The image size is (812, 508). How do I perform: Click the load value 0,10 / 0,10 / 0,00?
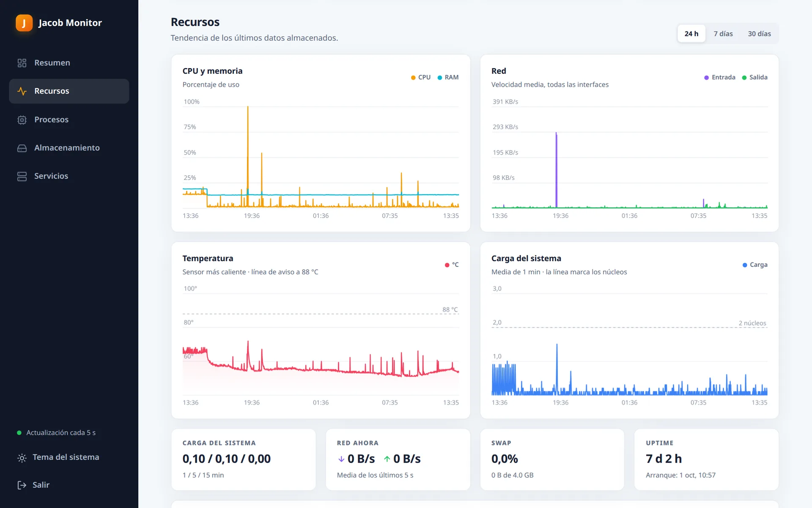click(227, 459)
